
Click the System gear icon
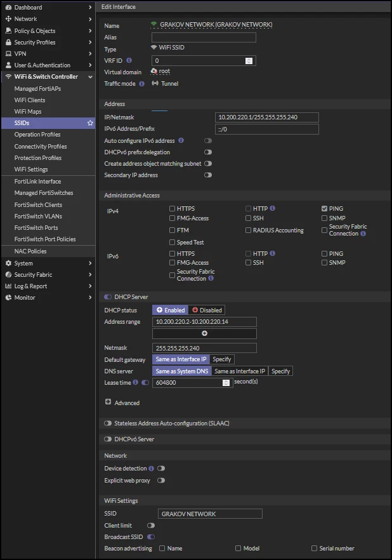pyautogui.click(x=8, y=263)
